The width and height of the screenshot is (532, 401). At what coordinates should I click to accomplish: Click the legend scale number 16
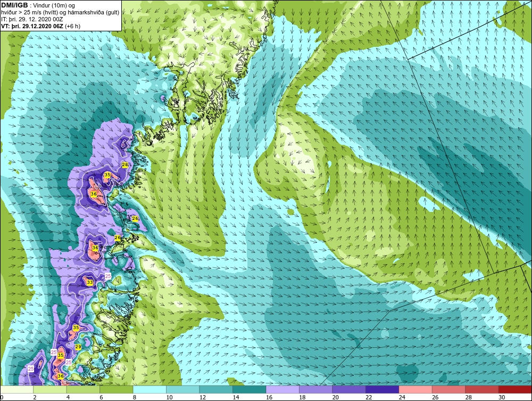coord(269,397)
